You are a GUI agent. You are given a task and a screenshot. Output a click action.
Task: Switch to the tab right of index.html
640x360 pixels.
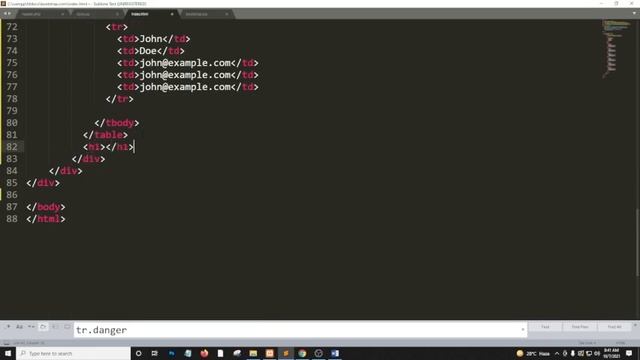206,14
